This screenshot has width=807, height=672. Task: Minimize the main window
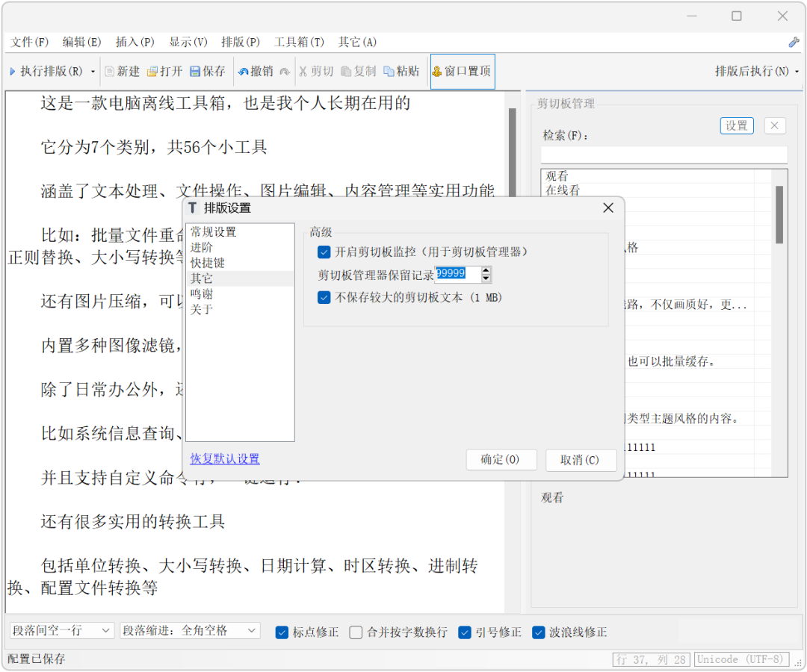point(692,16)
